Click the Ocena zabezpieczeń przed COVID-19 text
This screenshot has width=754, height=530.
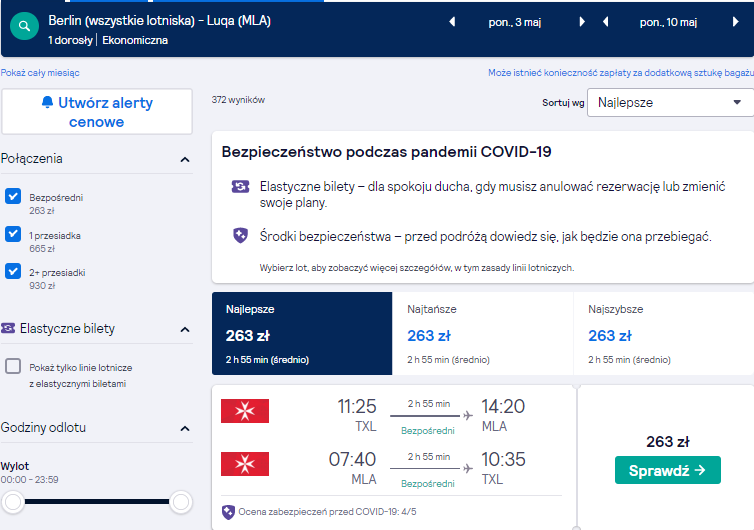(x=327, y=512)
